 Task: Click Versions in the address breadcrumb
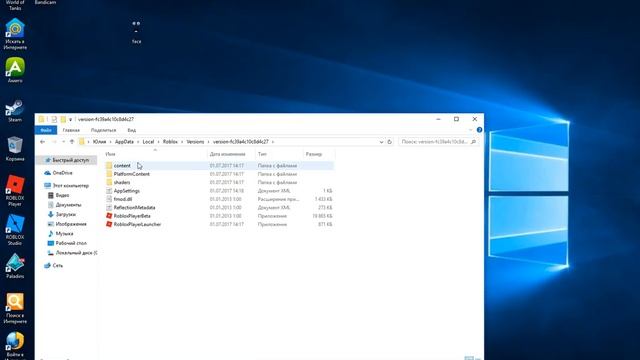tap(195, 142)
